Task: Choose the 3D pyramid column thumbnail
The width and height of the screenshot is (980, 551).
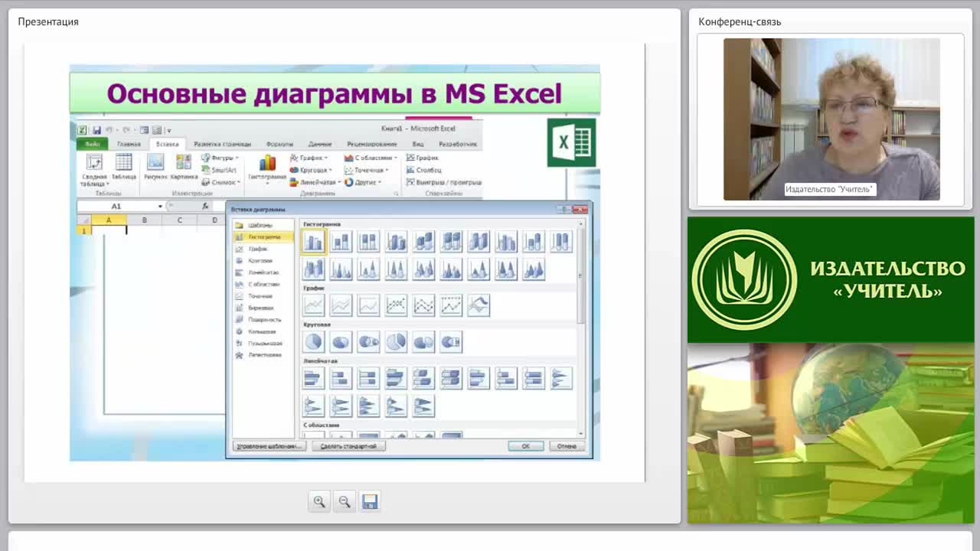Action: (x=534, y=269)
